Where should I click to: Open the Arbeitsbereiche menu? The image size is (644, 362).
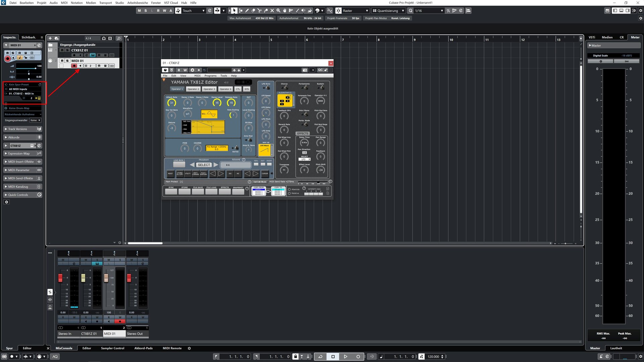(x=138, y=3)
